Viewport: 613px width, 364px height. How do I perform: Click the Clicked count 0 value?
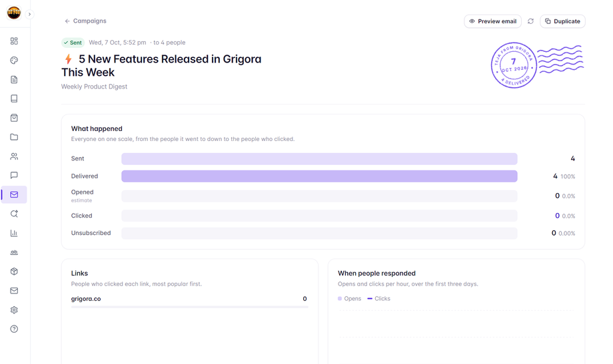pos(558,216)
